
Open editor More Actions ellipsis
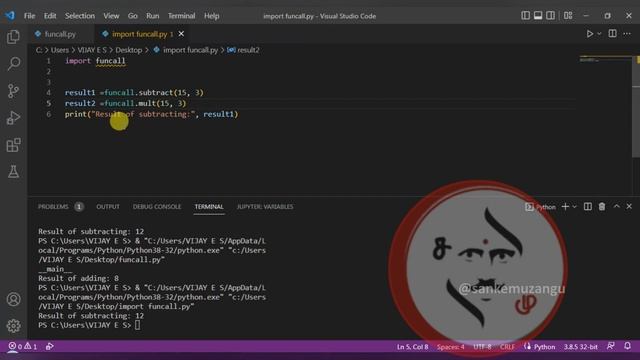point(627,34)
